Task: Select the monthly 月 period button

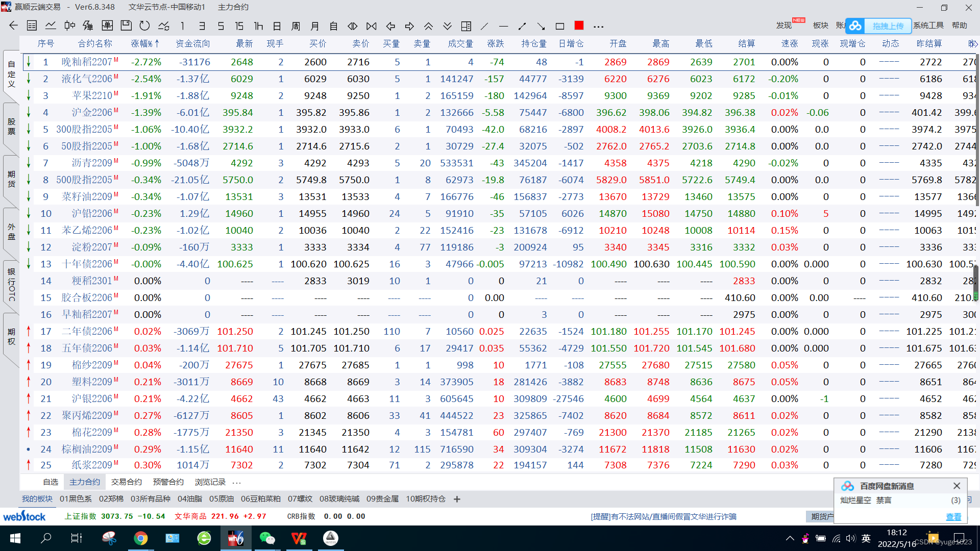Action: coord(315,26)
